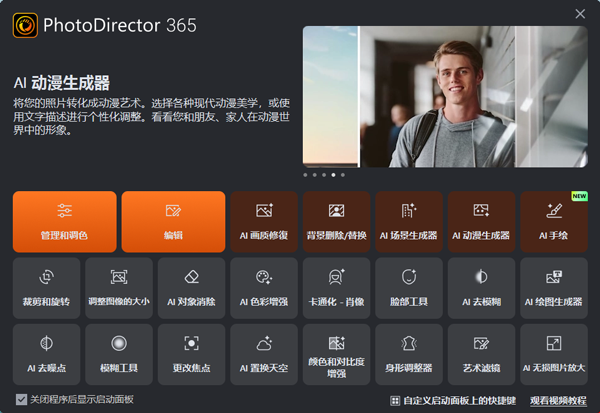Start the new AI 手绘 tool
600x413 pixels.
(x=554, y=222)
